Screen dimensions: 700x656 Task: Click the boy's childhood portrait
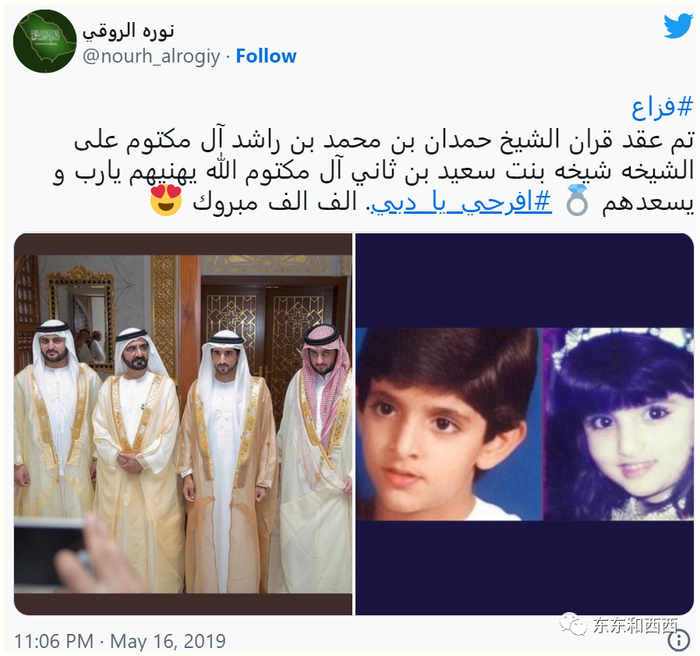pyautogui.click(x=449, y=424)
